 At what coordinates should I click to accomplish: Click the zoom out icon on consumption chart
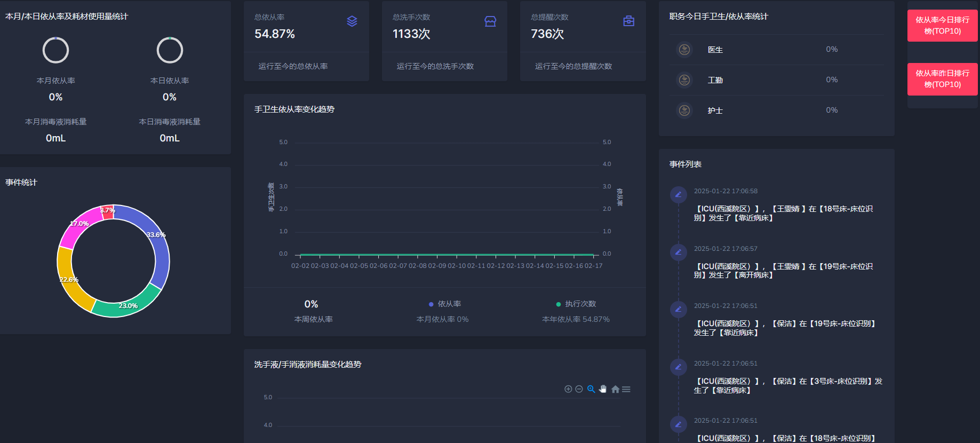[579, 389]
